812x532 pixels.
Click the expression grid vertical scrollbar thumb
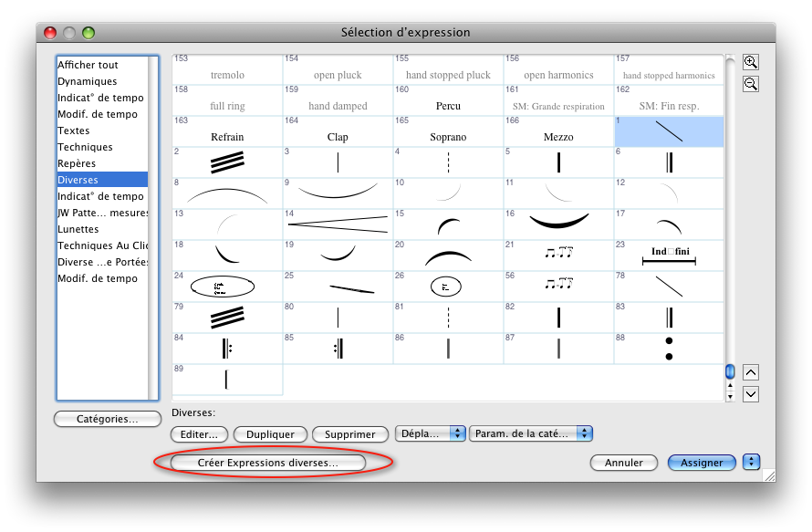coord(730,371)
